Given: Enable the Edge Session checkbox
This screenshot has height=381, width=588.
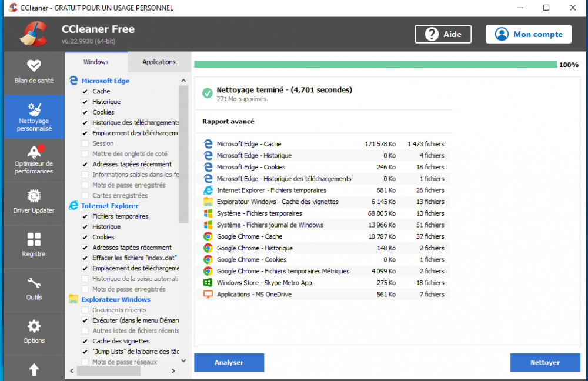Looking at the screenshot, I should 85,143.
